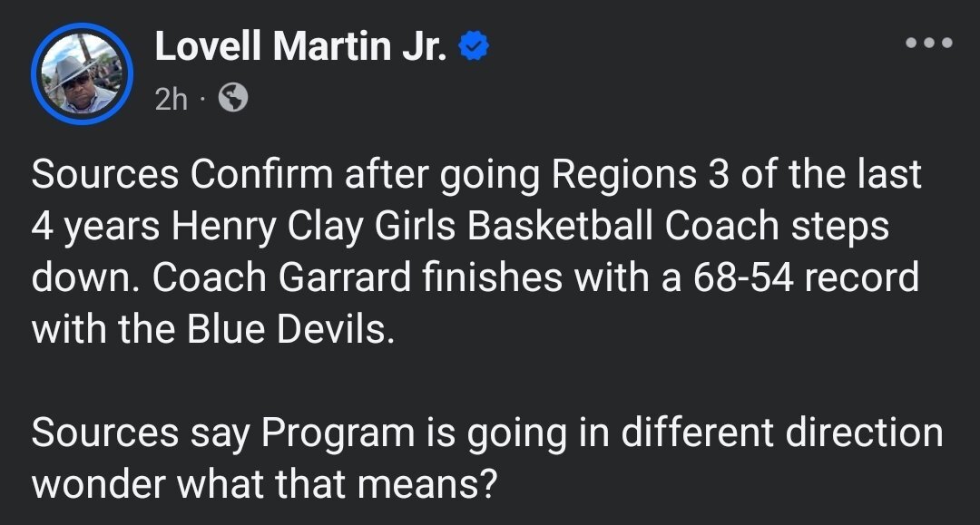Click the text wonder what that means?
The image size is (980, 525).
(264, 483)
